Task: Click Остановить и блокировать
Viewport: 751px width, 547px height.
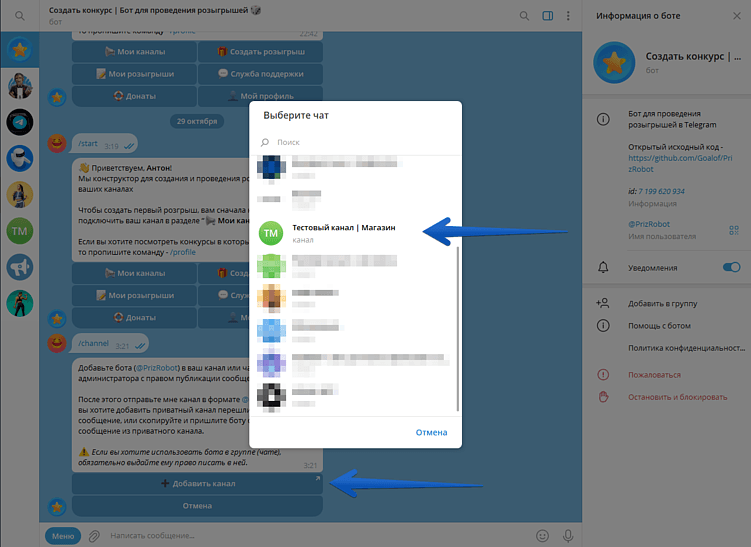Action: tap(677, 397)
